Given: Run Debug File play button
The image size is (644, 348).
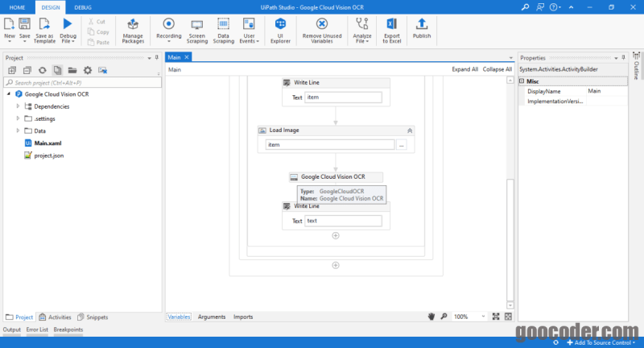Looking at the screenshot, I should pyautogui.click(x=68, y=24).
